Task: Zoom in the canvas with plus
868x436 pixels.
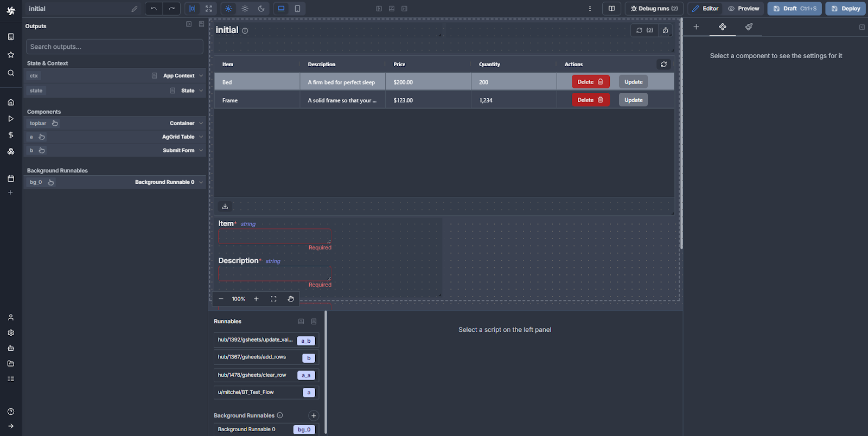Action: pyautogui.click(x=256, y=299)
